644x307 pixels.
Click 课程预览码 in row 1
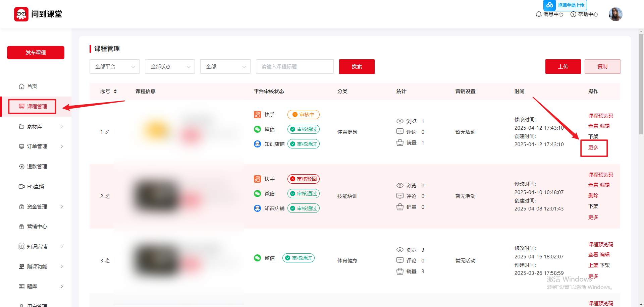(600, 116)
